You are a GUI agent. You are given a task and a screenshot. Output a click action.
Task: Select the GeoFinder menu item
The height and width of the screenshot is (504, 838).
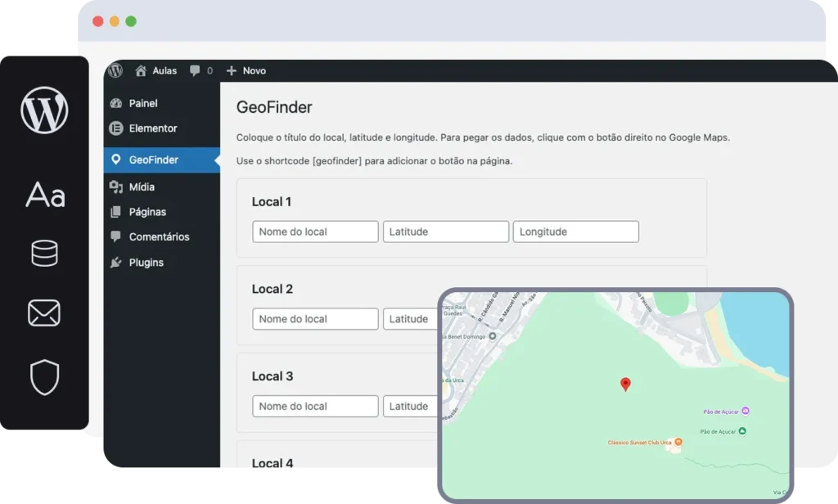pos(161,160)
